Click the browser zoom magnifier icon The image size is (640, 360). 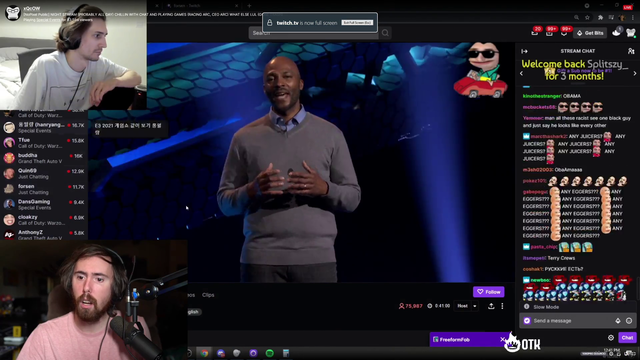(576, 17)
